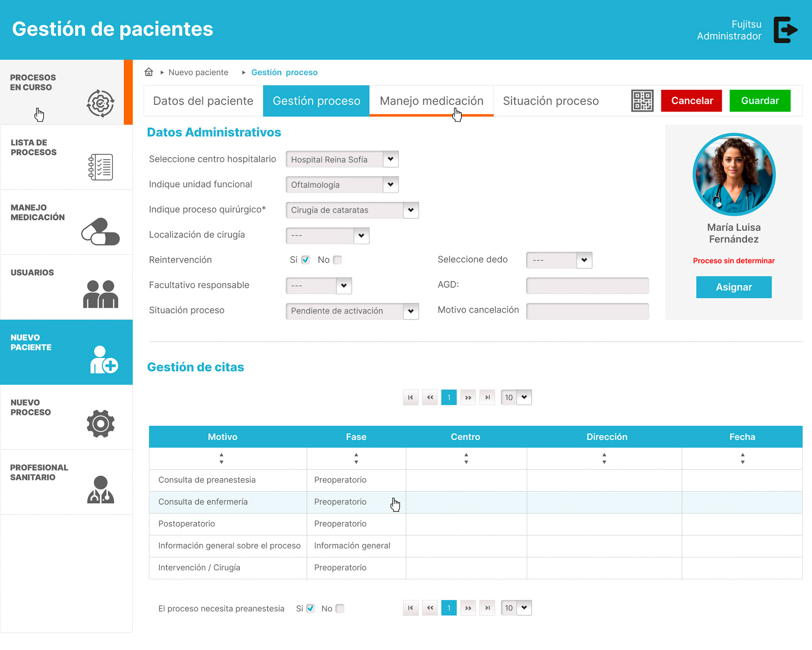
Task: Expand the centro hospitalario dropdown
Action: pyautogui.click(x=390, y=159)
